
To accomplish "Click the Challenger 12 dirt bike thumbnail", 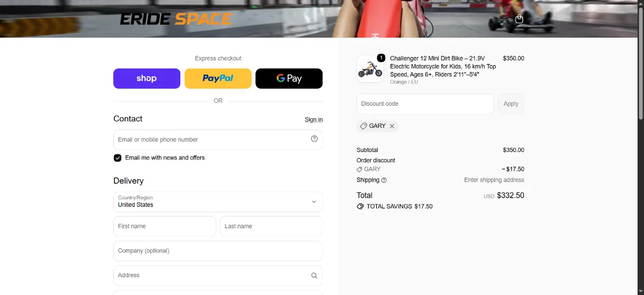I will [370, 69].
